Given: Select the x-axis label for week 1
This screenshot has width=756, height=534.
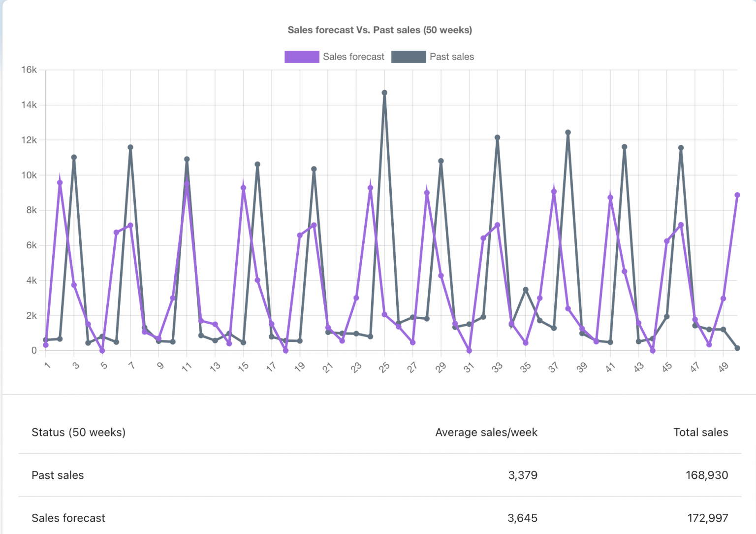Looking at the screenshot, I should 47,365.
